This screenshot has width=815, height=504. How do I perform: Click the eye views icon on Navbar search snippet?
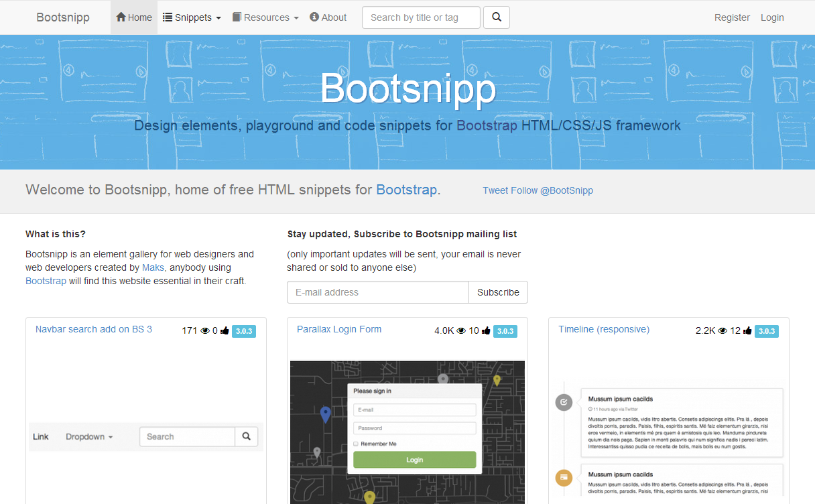click(205, 330)
